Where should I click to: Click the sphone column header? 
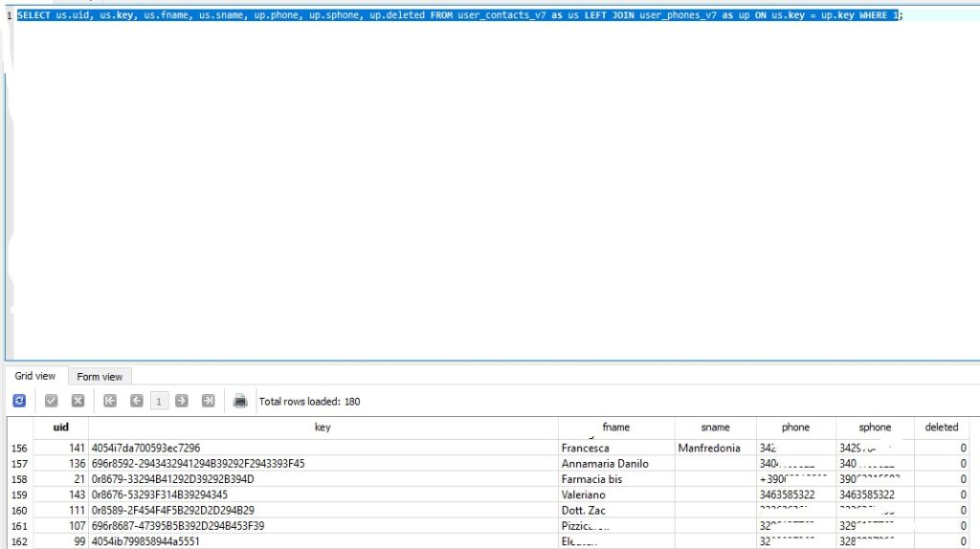875,428
